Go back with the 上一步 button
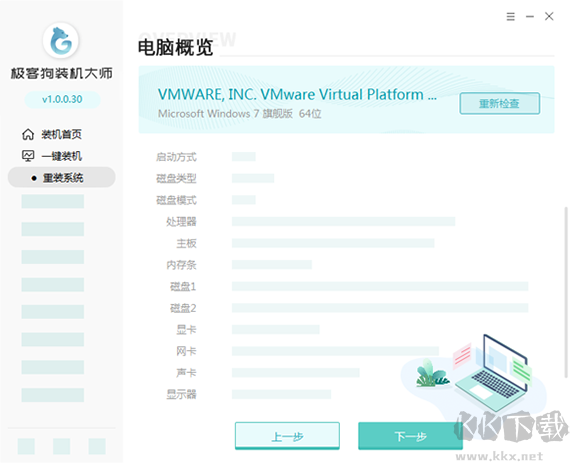Image resolution: width=570 pixels, height=463 pixels. click(x=287, y=436)
